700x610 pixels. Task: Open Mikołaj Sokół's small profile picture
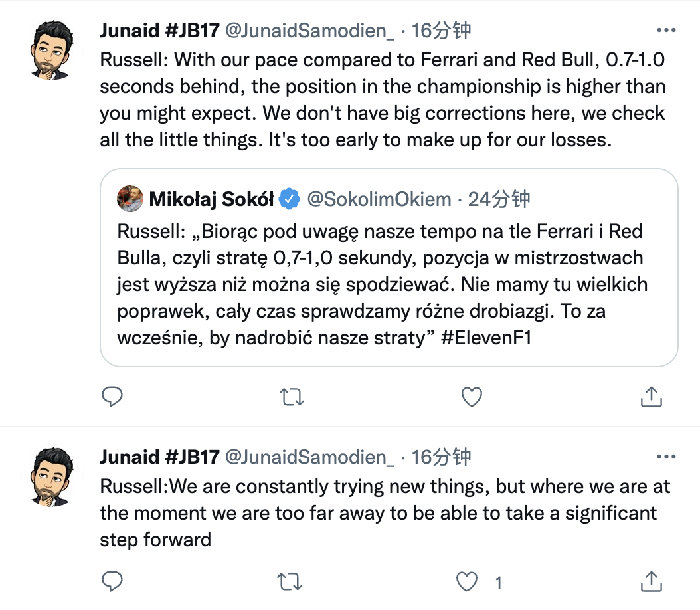tap(130, 199)
